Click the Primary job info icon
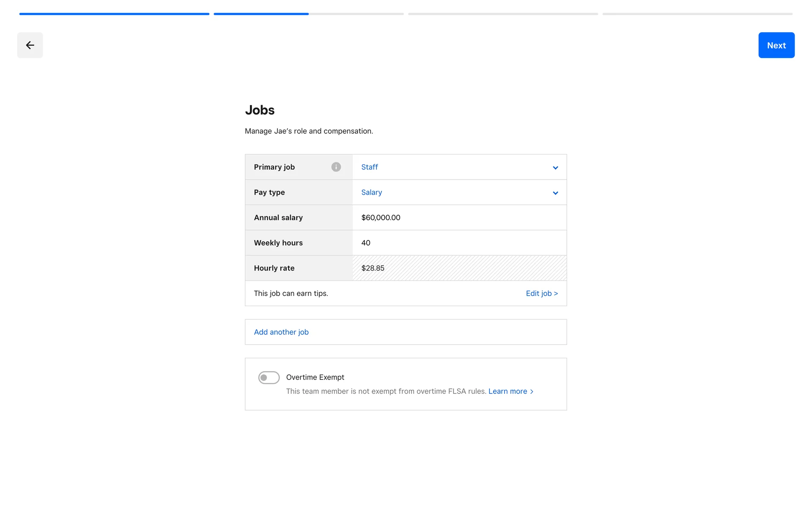This screenshot has width=812, height=508. pos(336,167)
